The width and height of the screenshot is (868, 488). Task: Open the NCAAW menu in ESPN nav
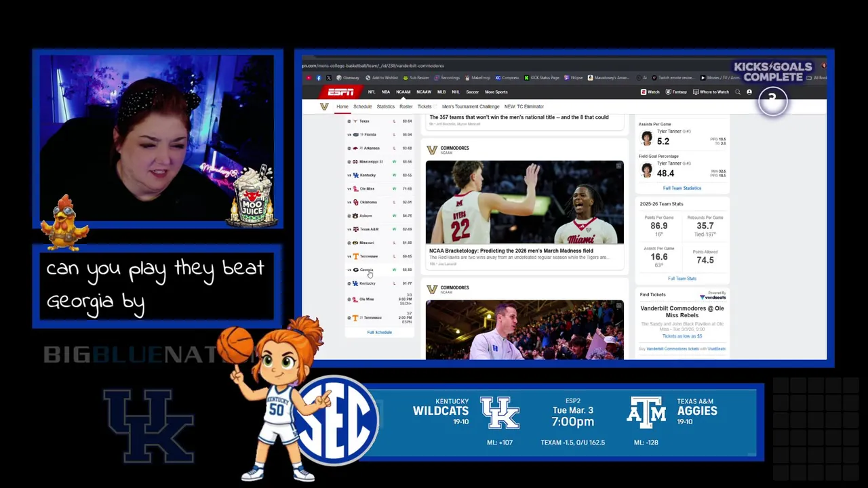(424, 91)
